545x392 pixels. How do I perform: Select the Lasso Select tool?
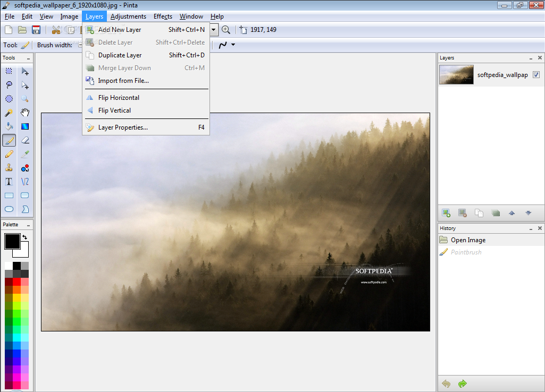click(x=9, y=85)
